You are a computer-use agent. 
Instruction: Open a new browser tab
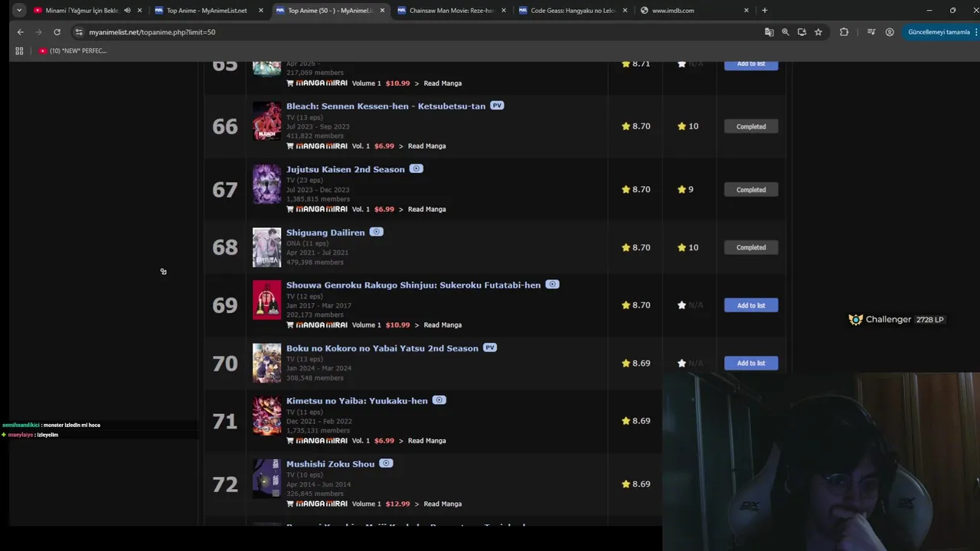pos(764,11)
